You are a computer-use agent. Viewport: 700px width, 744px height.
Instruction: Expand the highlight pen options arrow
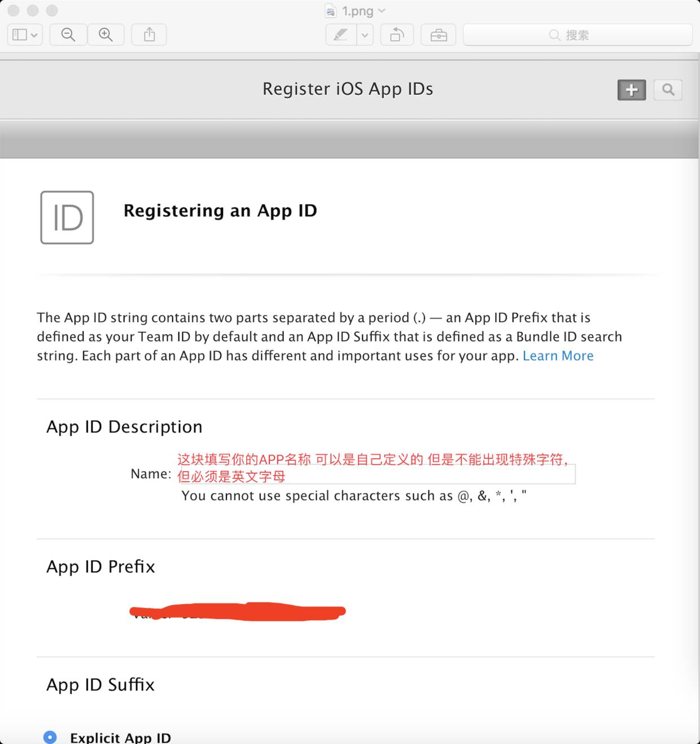[365, 35]
